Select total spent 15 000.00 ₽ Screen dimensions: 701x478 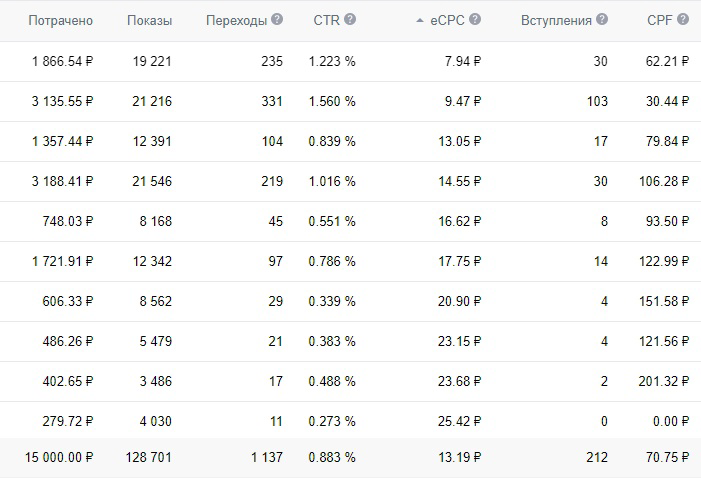pyautogui.click(x=59, y=457)
